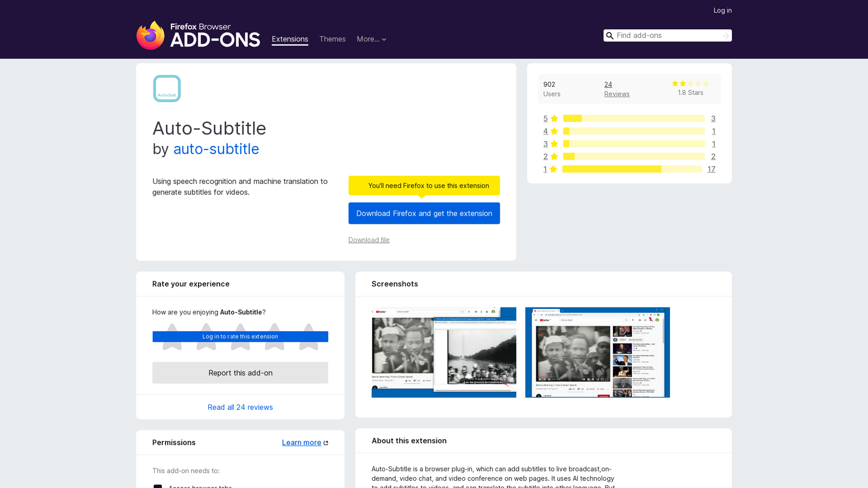Click the yellow You'll need Firefox notice
This screenshot has width=868, height=488.
(x=424, y=185)
